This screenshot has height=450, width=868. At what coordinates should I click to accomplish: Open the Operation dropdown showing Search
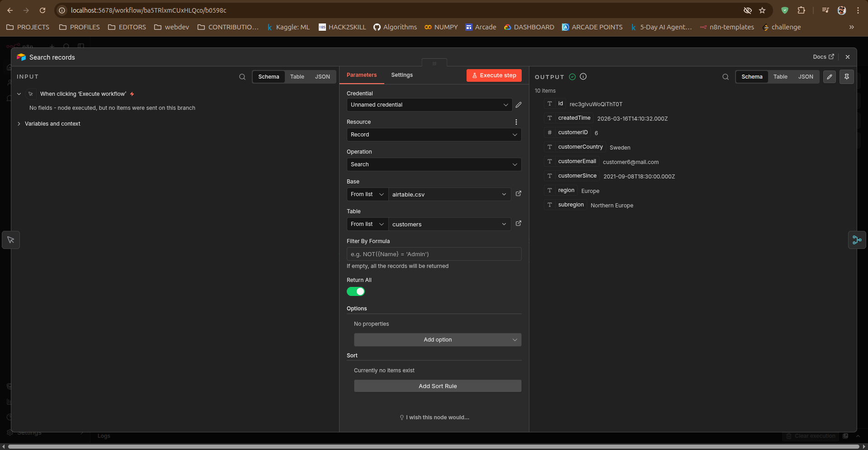[x=434, y=164]
